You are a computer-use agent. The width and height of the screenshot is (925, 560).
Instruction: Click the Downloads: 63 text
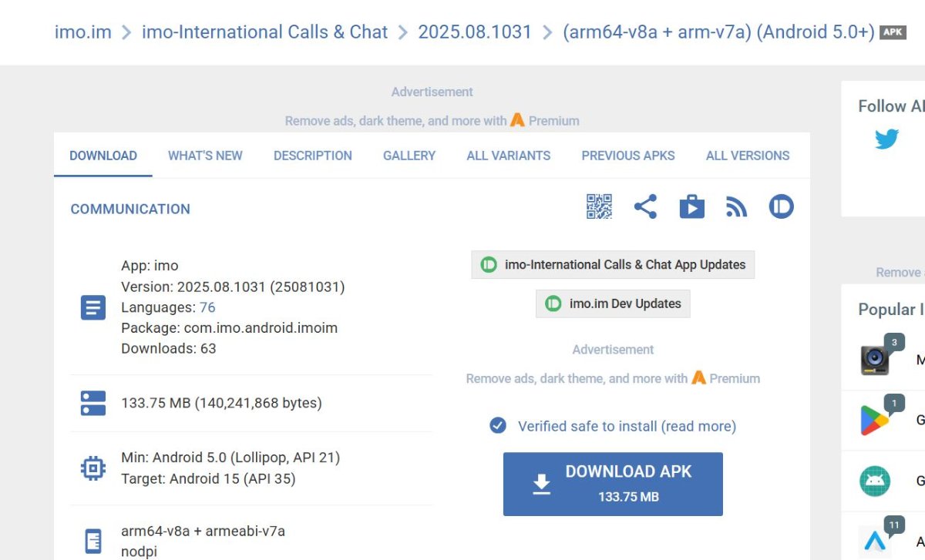tap(169, 348)
